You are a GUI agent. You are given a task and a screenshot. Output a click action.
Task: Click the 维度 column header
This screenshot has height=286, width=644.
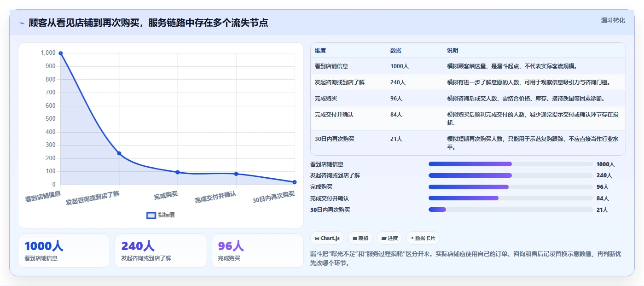[320, 50]
